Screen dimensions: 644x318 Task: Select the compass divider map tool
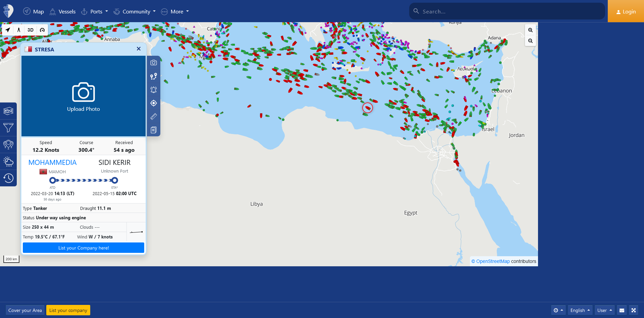[19, 30]
